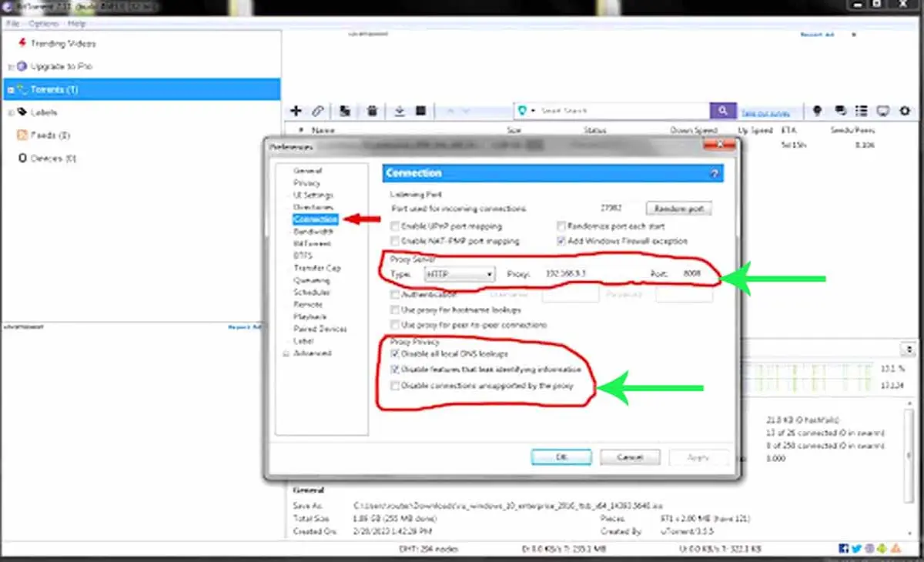
Task: Sort torrents by Down Speed column header
Action: [x=693, y=131]
